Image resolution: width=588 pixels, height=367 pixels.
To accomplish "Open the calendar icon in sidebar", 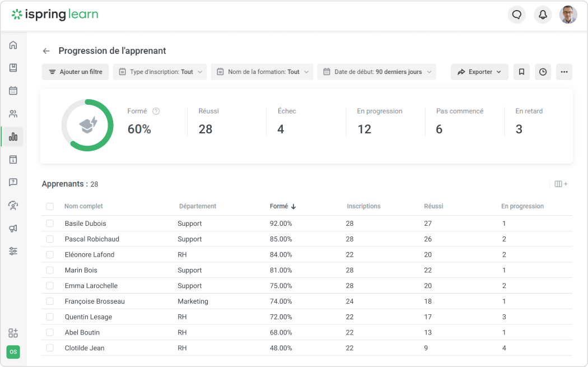I will pyautogui.click(x=13, y=91).
